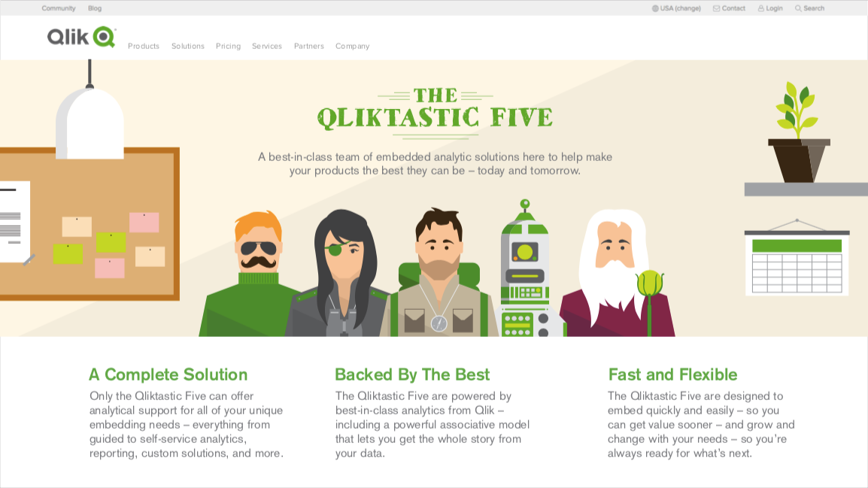This screenshot has width=868, height=488.
Task: Open the Products menu
Action: point(144,46)
